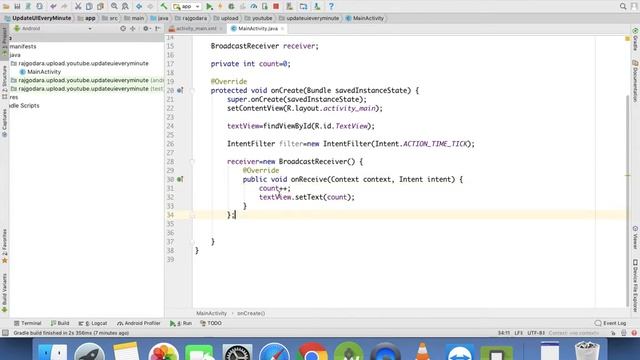Switch to activity_main.xml tab
The width and height of the screenshot is (640, 360).
pos(196,29)
